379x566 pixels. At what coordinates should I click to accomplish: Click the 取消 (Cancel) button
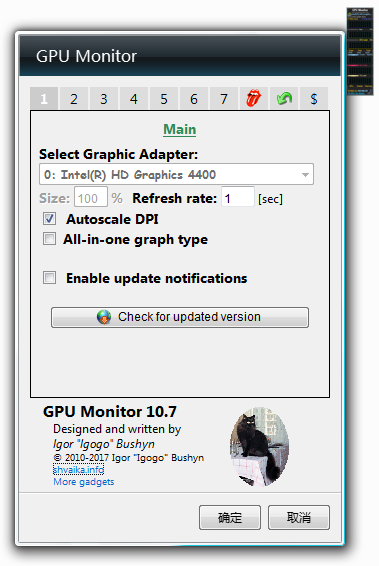(x=299, y=518)
